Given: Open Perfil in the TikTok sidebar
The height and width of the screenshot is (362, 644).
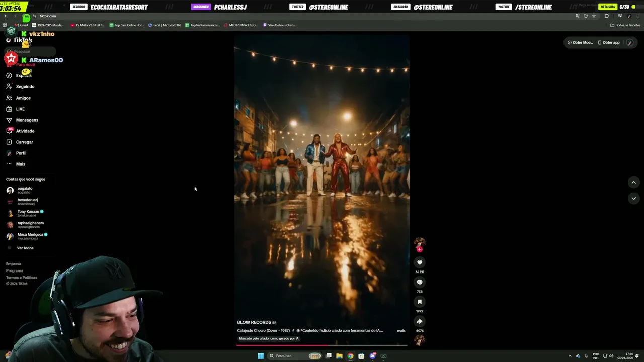Looking at the screenshot, I should click(16, 153).
